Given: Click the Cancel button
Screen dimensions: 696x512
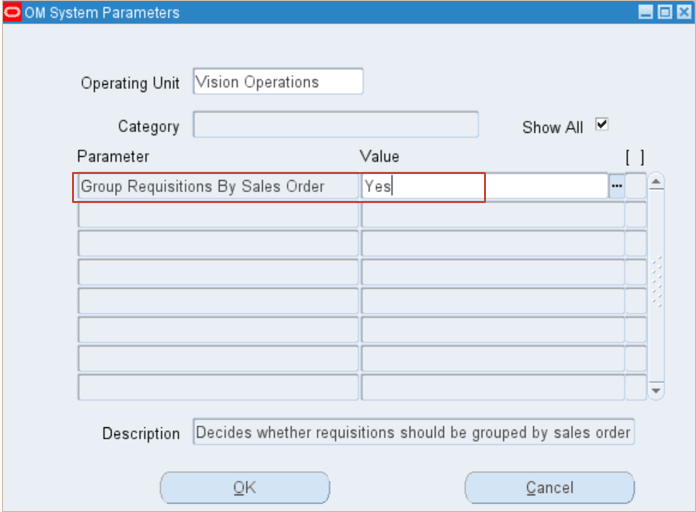Looking at the screenshot, I should [x=550, y=487].
